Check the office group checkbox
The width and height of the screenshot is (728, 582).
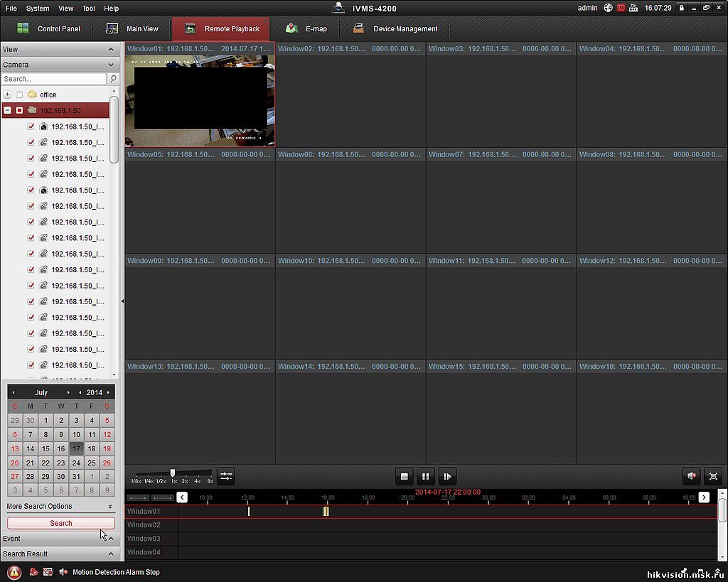pyautogui.click(x=19, y=95)
